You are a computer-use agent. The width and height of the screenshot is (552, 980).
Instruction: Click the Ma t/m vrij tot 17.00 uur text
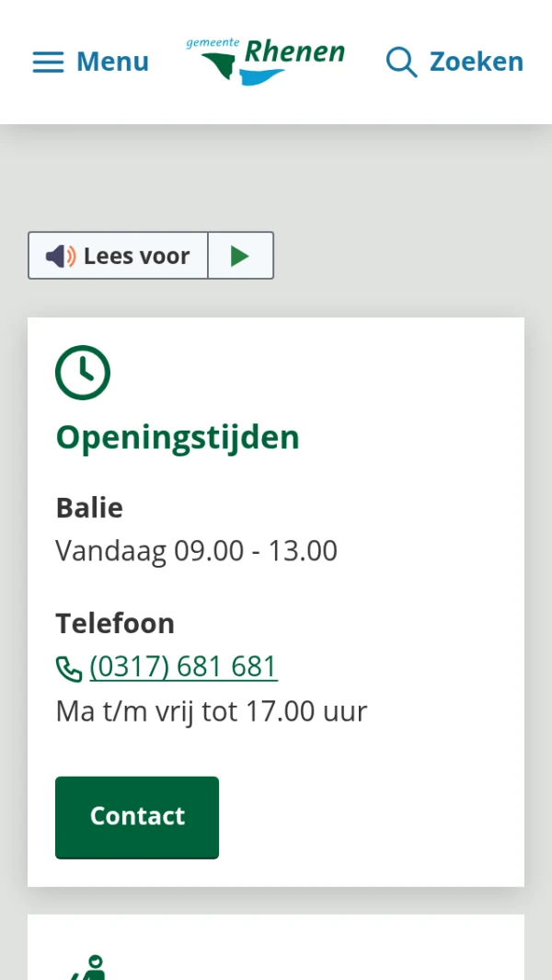(x=212, y=711)
